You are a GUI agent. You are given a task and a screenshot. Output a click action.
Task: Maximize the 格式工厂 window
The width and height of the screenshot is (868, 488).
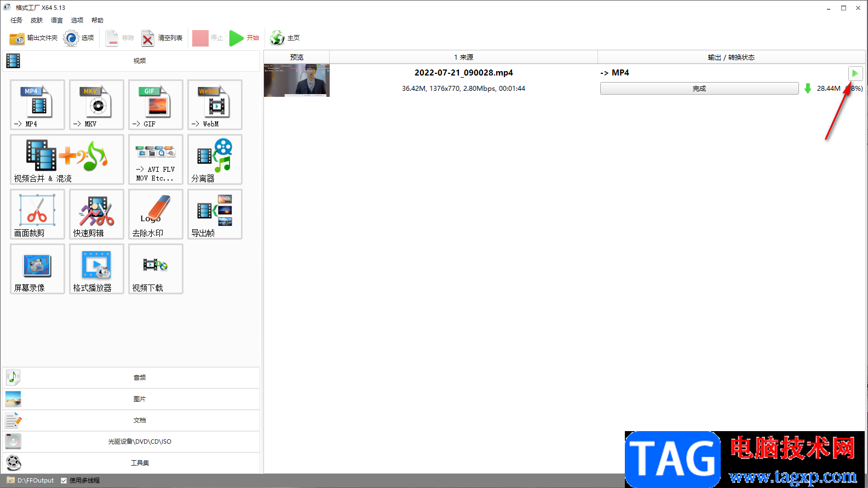843,8
